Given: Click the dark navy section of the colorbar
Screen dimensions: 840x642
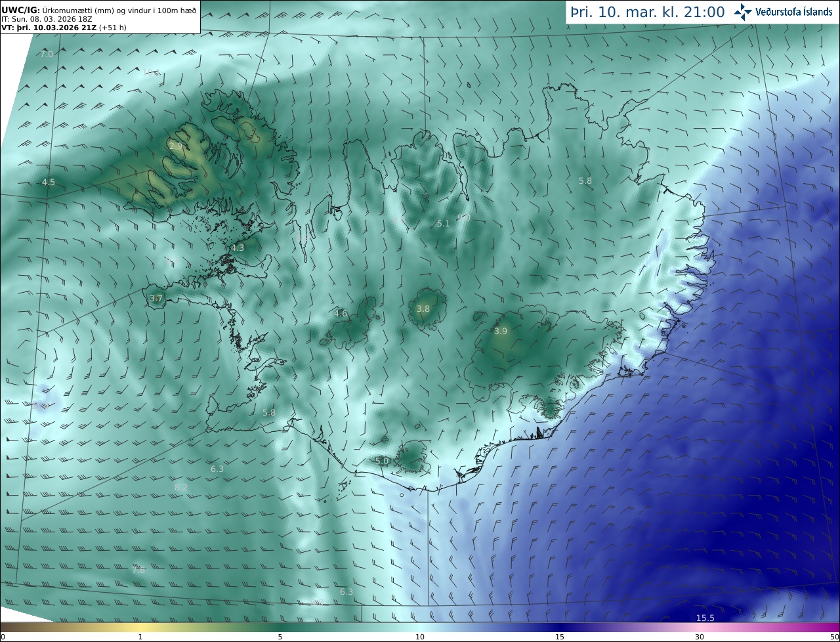Looking at the screenshot, I should pyautogui.click(x=560, y=627).
